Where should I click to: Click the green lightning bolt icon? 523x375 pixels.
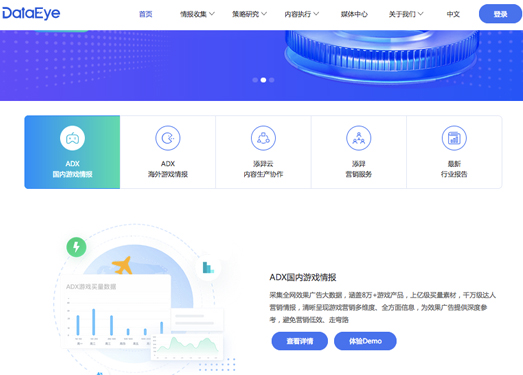pyautogui.click(x=76, y=247)
